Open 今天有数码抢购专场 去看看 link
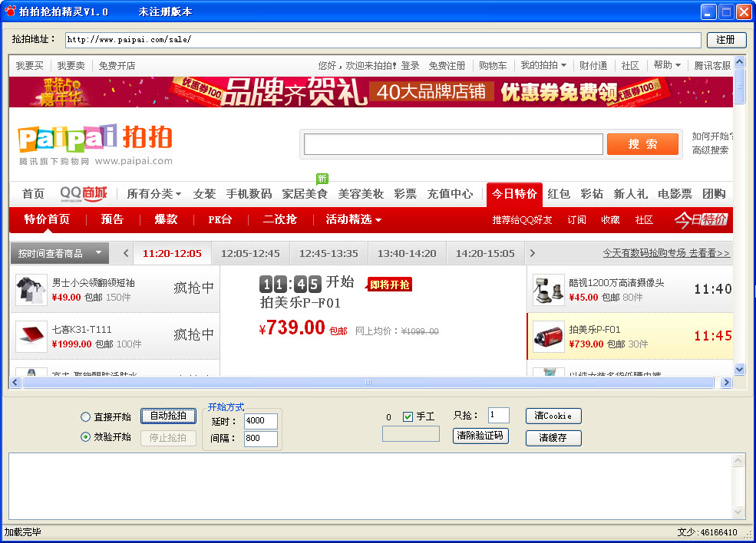This screenshot has width=756, height=543. [666, 253]
